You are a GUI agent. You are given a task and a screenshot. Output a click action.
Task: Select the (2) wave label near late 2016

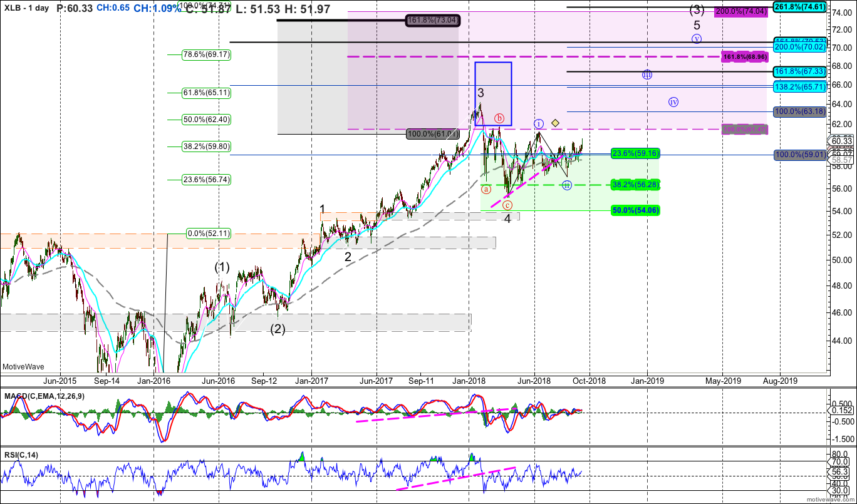[278, 329]
